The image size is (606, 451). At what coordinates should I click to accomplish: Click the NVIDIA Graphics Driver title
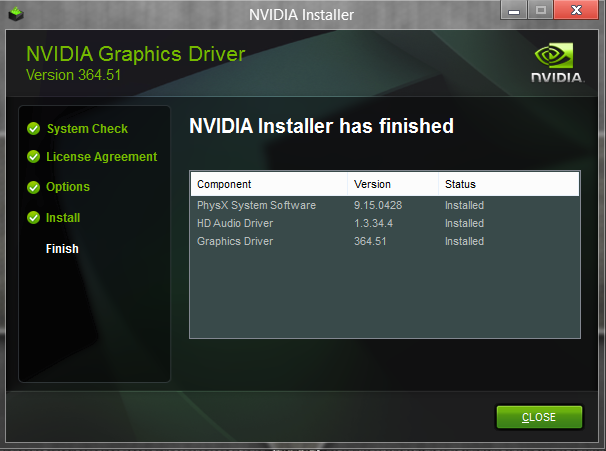click(136, 54)
